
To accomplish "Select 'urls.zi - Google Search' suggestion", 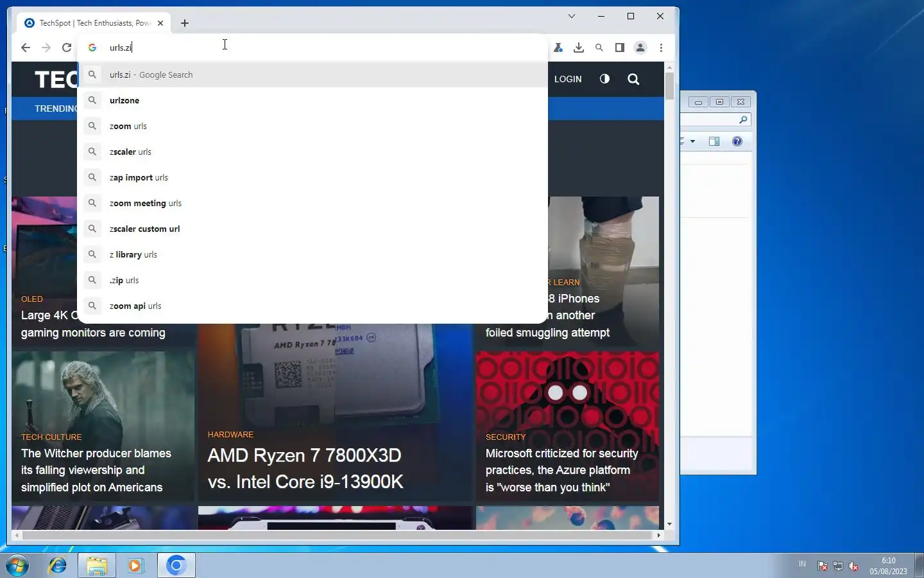I will [x=312, y=74].
